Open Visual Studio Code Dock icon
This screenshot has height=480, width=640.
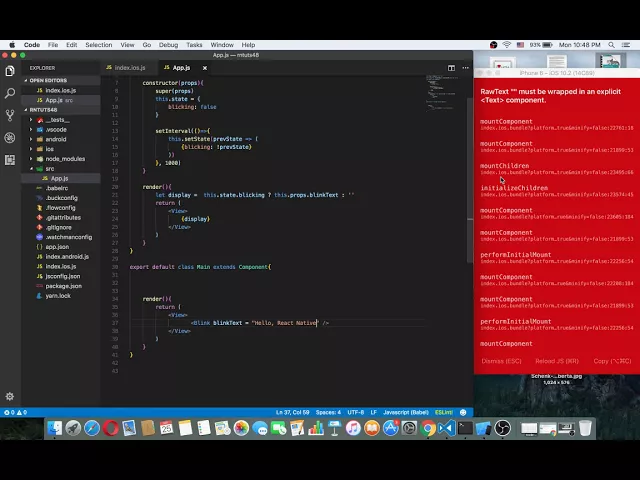coord(447,428)
